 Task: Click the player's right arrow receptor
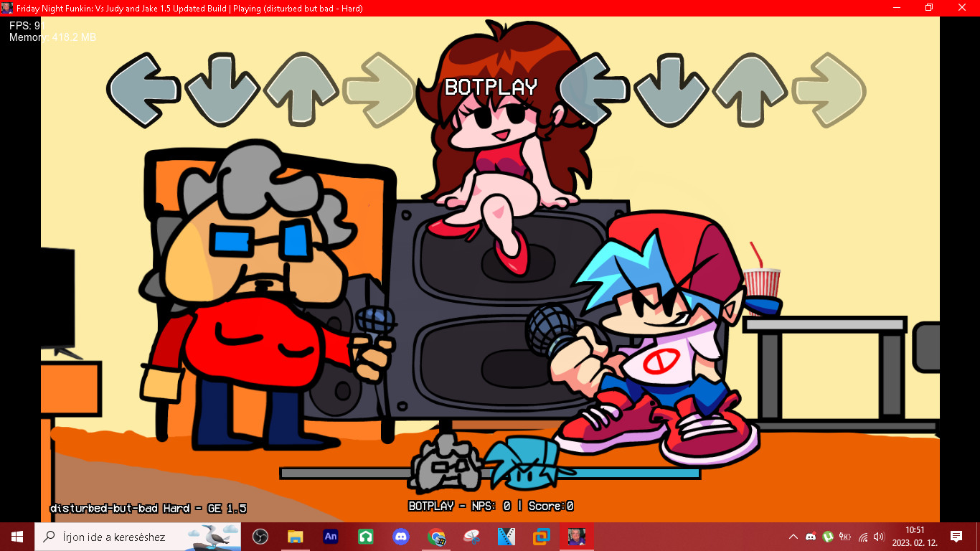pyautogui.click(x=829, y=90)
